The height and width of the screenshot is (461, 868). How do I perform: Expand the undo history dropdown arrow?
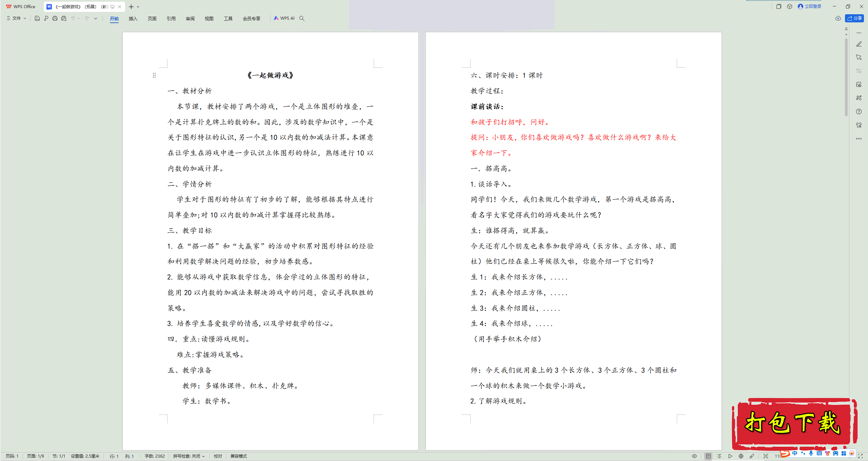79,18
